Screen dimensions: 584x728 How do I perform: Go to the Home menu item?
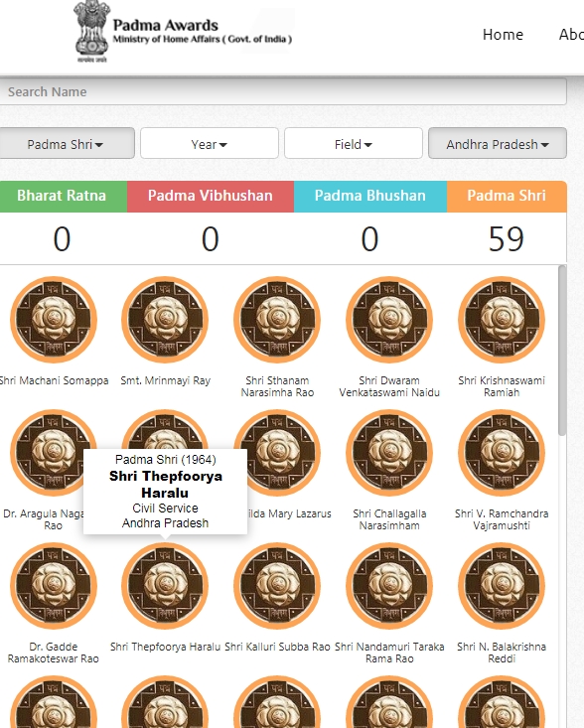pos(503,35)
